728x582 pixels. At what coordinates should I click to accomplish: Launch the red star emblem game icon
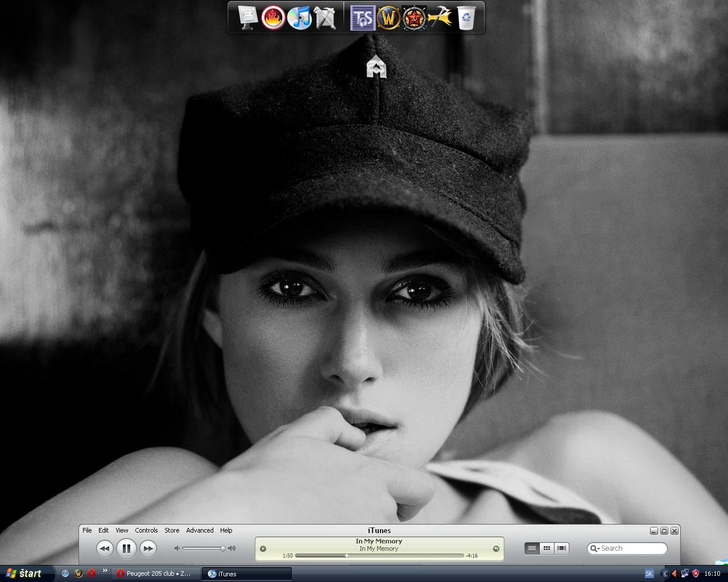414,18
